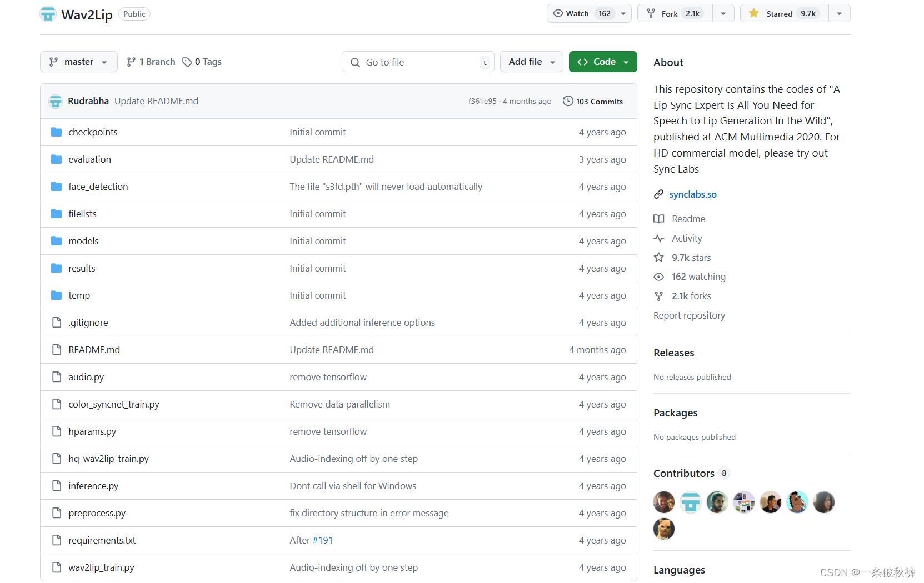
Task: Click the hq_wav2lip_train.py file icon
Action: pos(56,459)
